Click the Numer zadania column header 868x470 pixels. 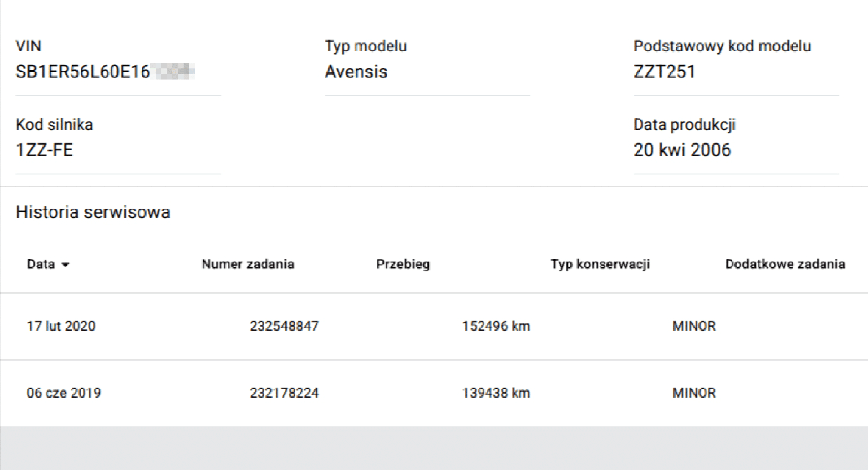click(x=248, y=264)
